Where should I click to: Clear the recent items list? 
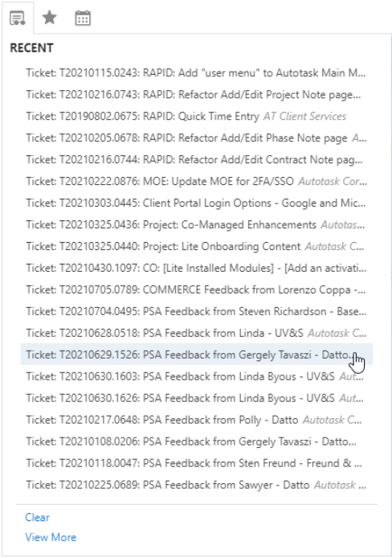point(37,518)
